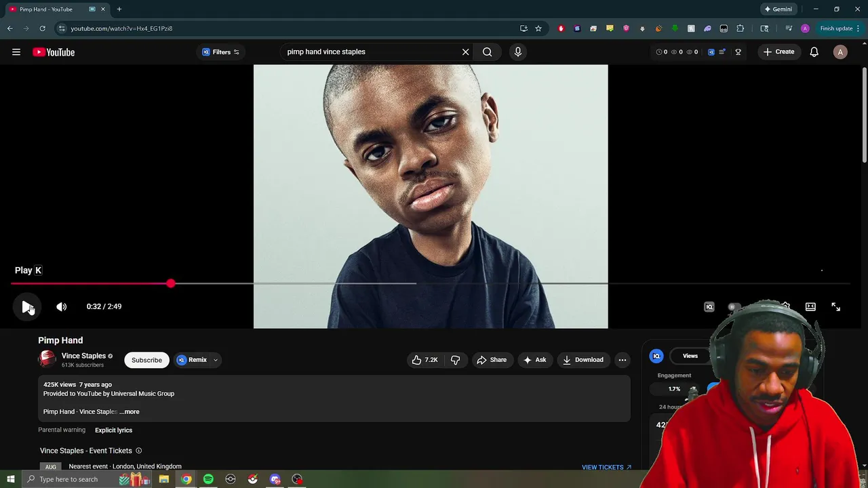The height and width of the screenshot is (488, 868).
Task: Click the 'Pimp Hand' video title
Action: point(60,340)
